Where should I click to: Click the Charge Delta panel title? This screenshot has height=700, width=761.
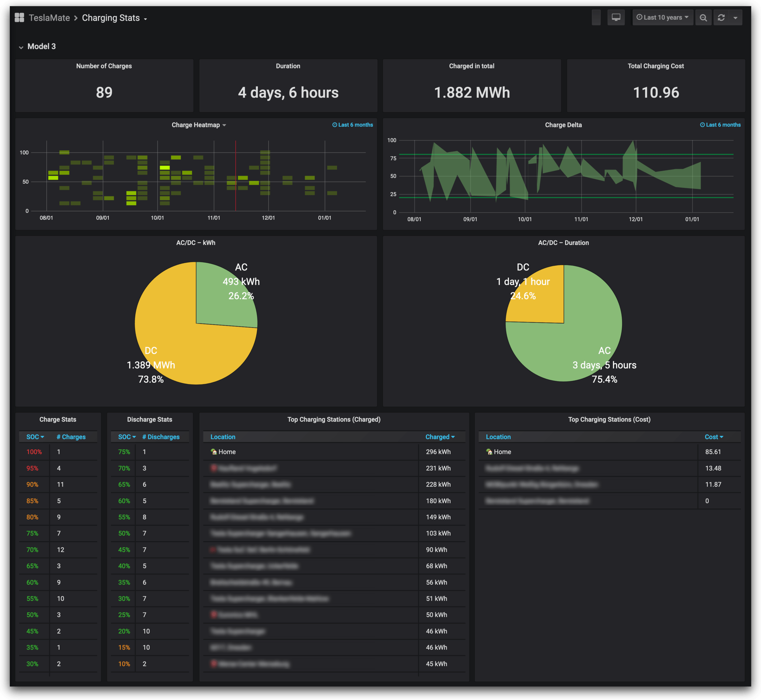click(x=563, y=125)
